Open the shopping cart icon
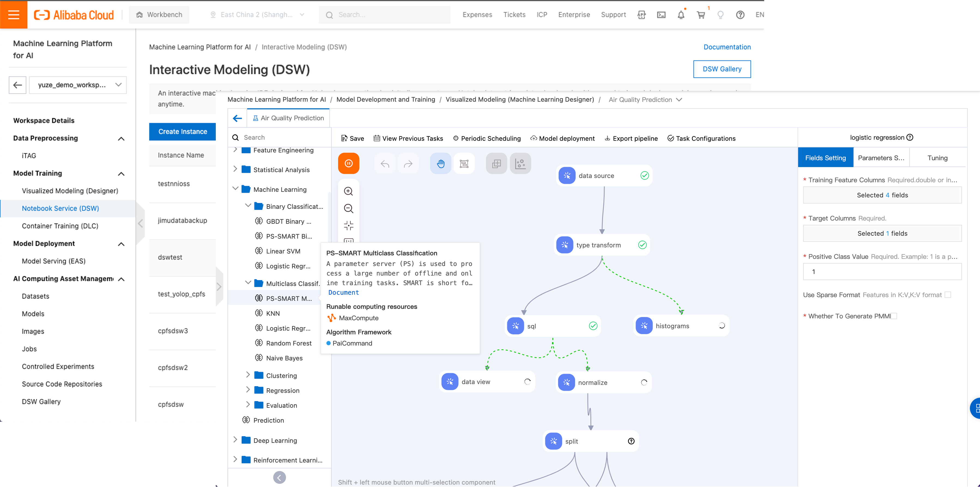Image resolution: width=980 pixels, height=487 pixels. coord(701,14)
